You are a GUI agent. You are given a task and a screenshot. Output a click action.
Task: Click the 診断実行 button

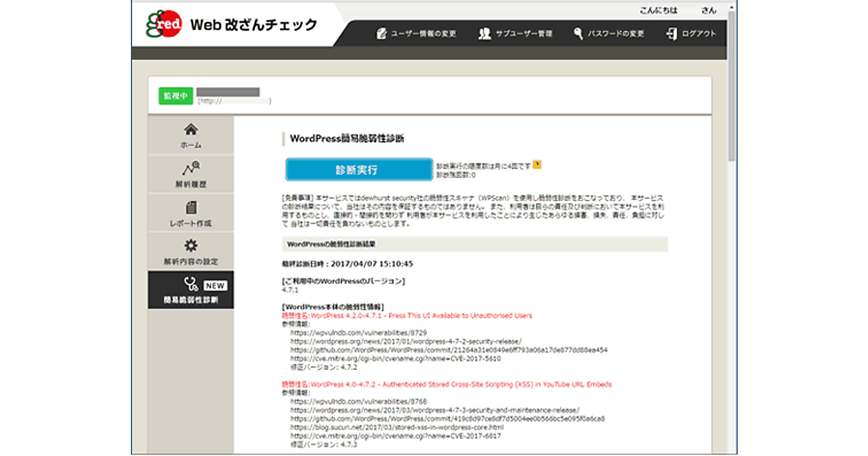click(359, 170)
